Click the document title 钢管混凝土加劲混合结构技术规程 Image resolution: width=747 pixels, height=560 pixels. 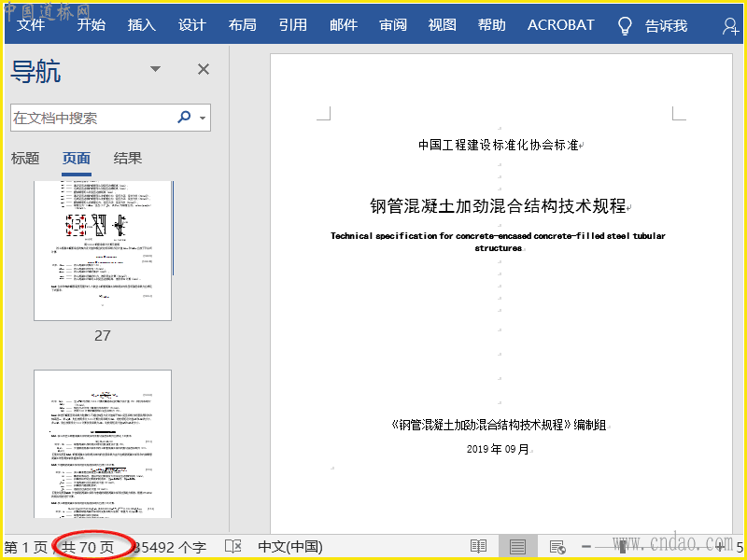[498, 206]
